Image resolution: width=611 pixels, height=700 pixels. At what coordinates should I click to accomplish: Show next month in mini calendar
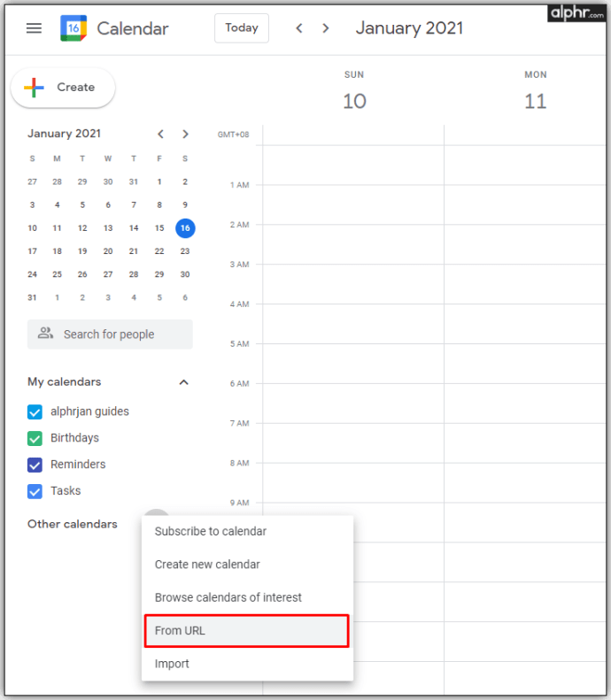(x=185, y=134)
